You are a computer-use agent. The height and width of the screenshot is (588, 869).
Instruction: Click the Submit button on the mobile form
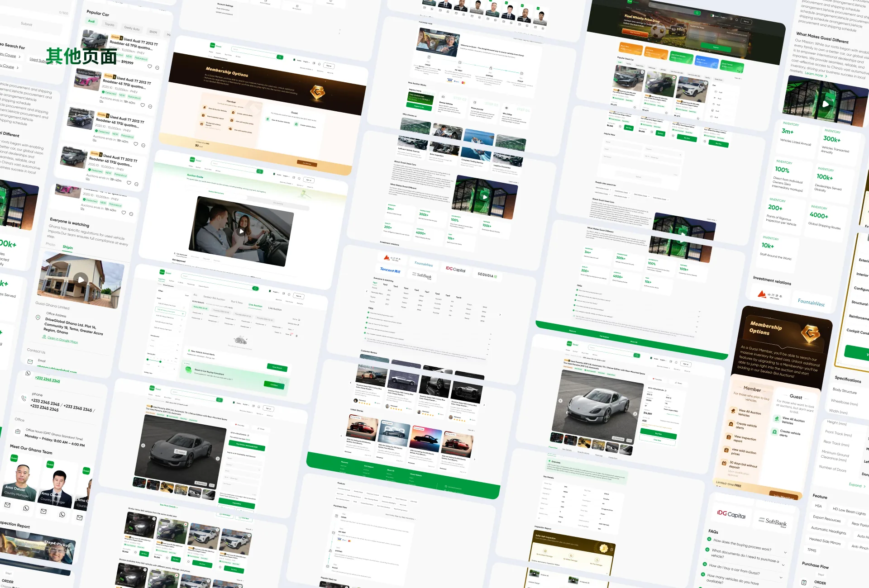pos(26,24)
